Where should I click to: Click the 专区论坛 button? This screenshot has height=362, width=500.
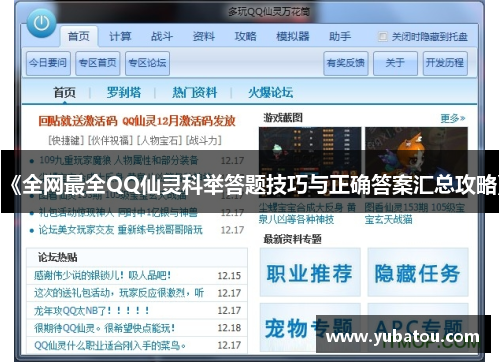click(x=147, y=63)
